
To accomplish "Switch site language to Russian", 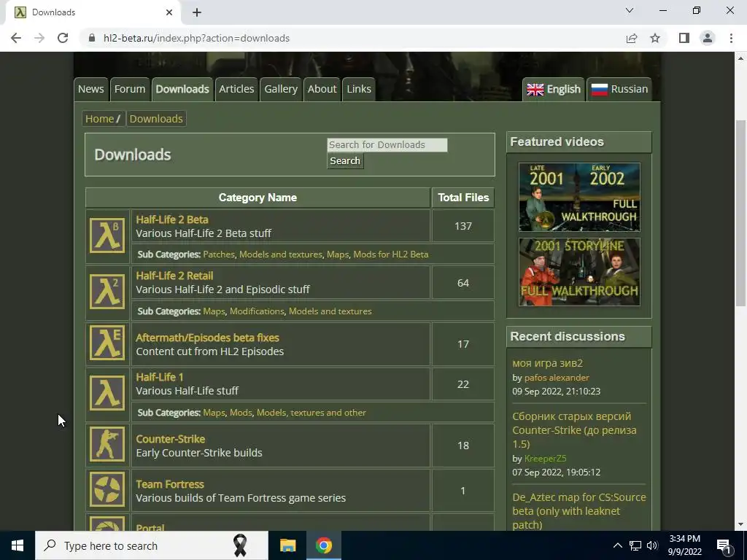I will pos(619,90).
